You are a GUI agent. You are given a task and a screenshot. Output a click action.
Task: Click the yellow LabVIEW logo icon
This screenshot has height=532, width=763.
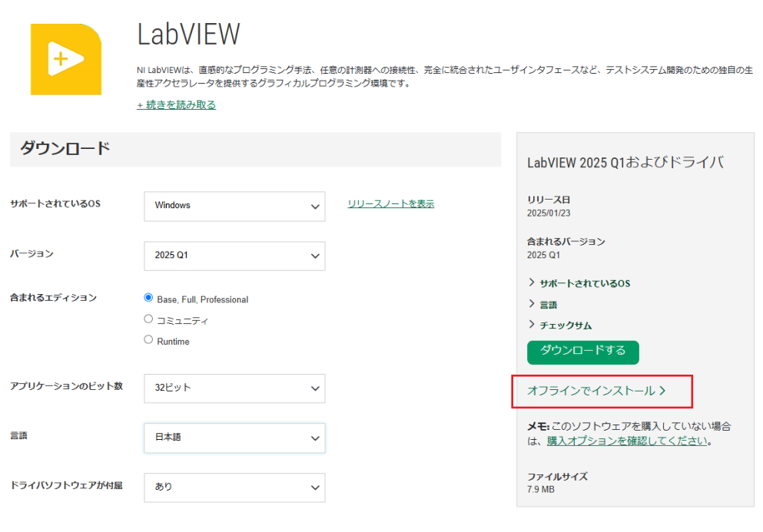pos(65,59)
